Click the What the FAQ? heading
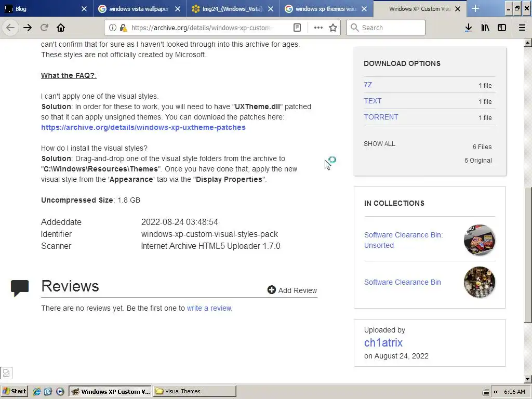The width and height of the screenshot is (532, 399). (69, 75)
